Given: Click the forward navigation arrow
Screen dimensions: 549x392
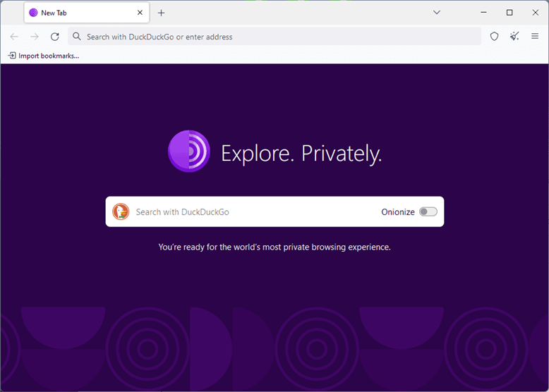Looking at the screenshot, I should coord(35,37).
